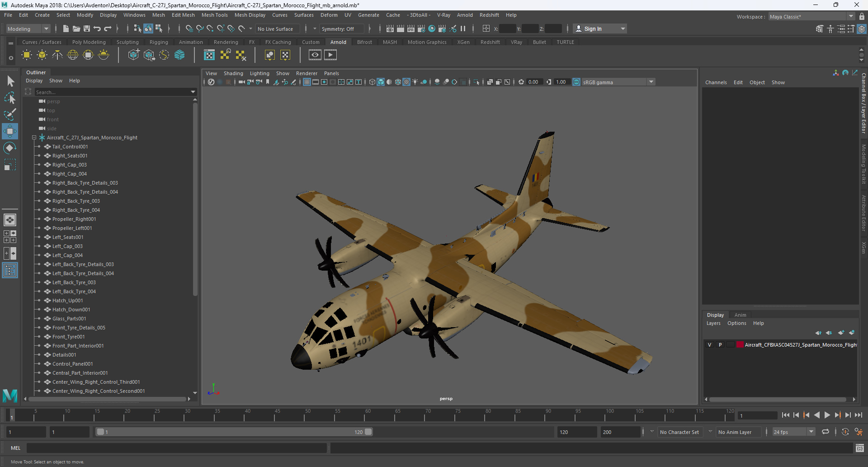Toggle auto keyframe icon
868x467 pixels.
(x=845, y=432)
